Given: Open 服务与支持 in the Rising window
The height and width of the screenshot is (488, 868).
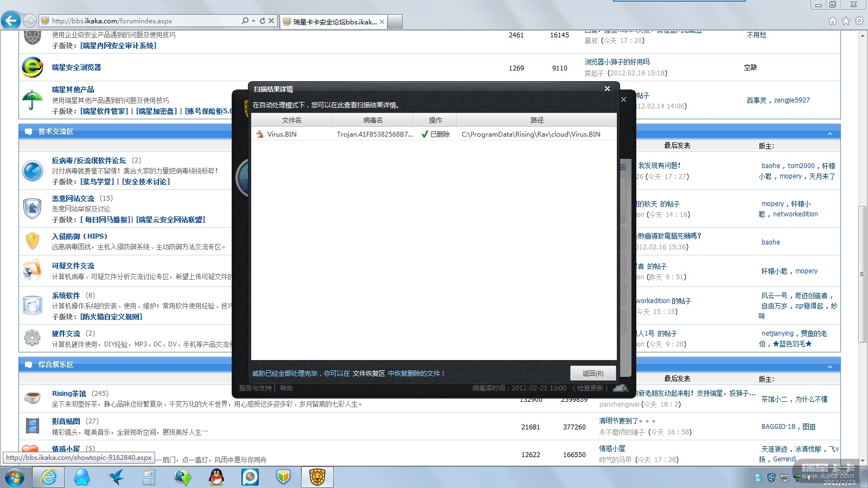Looking at the screenshot, I should tap(255, 388).
